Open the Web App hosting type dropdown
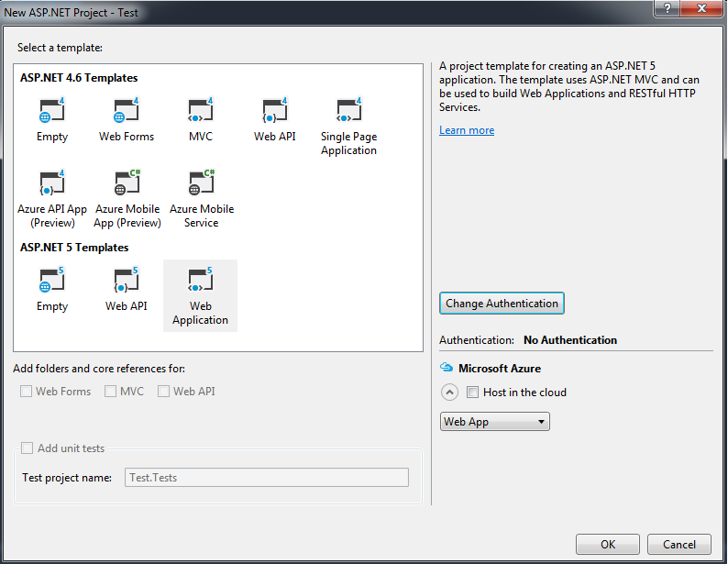Viewport: 728px width, 564px height. tap(495, 422)
